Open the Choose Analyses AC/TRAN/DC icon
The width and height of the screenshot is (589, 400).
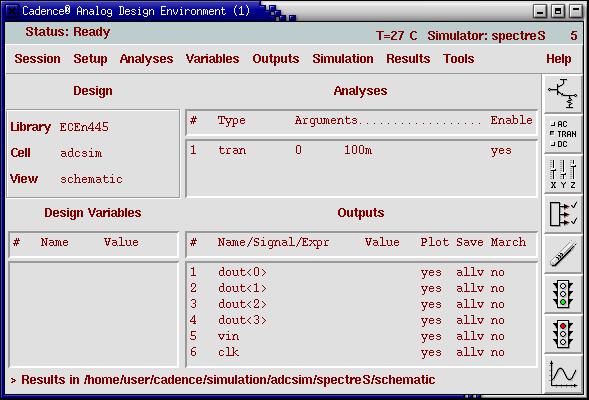pos(562,134)
